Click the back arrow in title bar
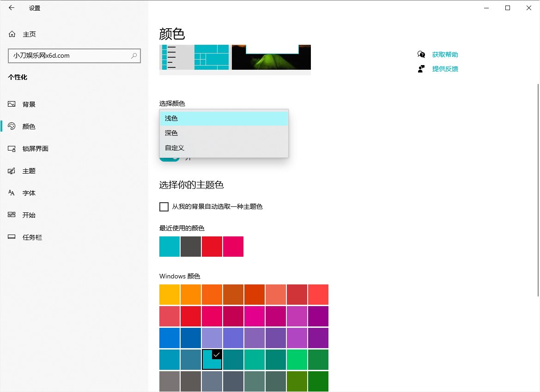This screenshot has height=392, width=540. (12, 8)
